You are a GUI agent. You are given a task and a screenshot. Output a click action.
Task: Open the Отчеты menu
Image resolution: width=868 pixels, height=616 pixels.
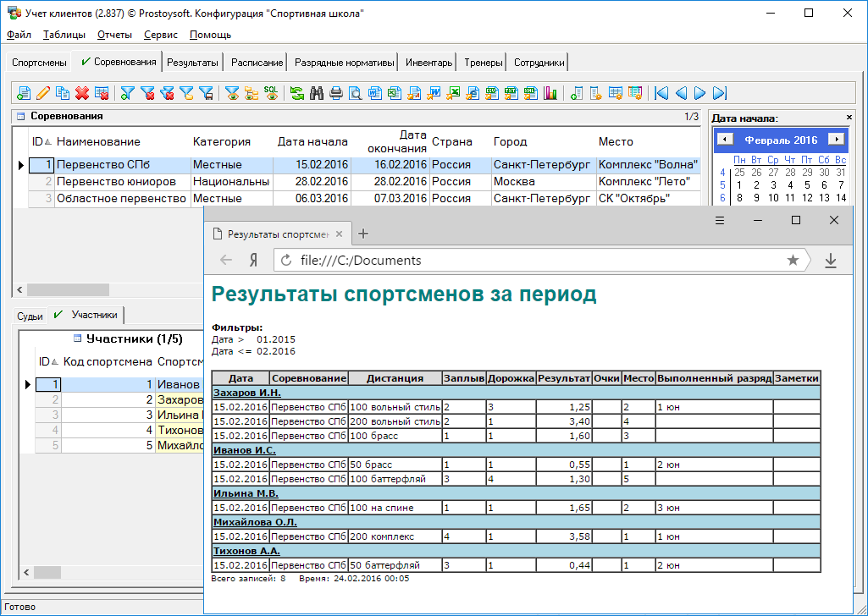pyautogui.click(x=114, y=35)
